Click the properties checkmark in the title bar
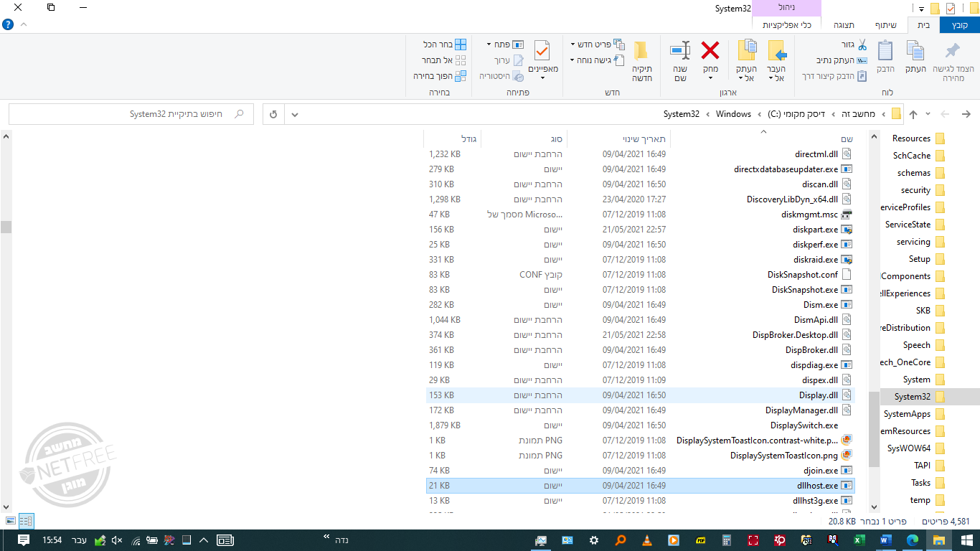 (x=951, y=9)
